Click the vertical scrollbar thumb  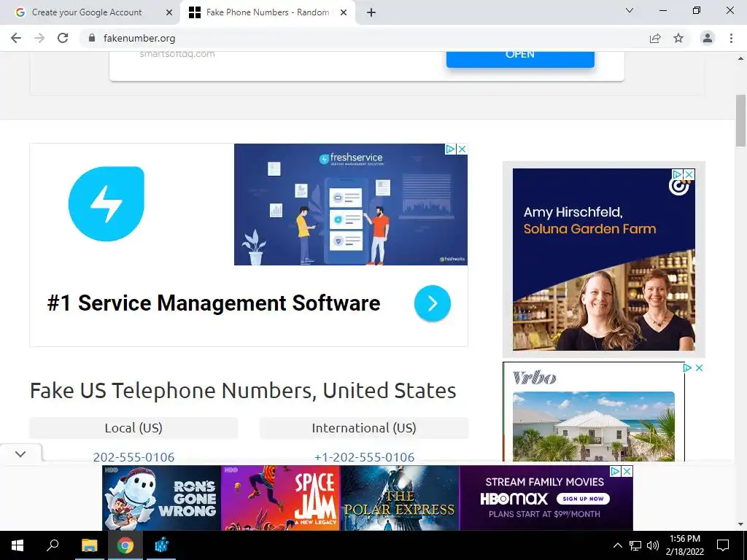coord(740,120)
